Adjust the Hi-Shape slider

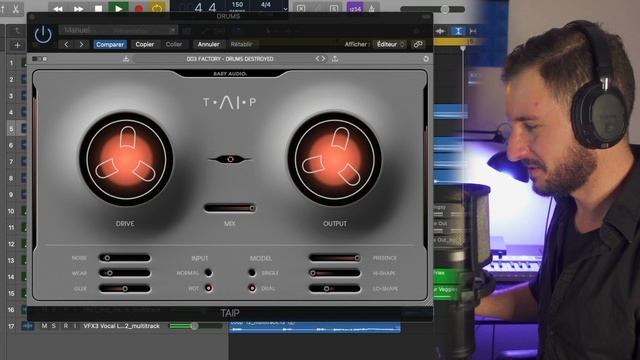click(335, 273)
